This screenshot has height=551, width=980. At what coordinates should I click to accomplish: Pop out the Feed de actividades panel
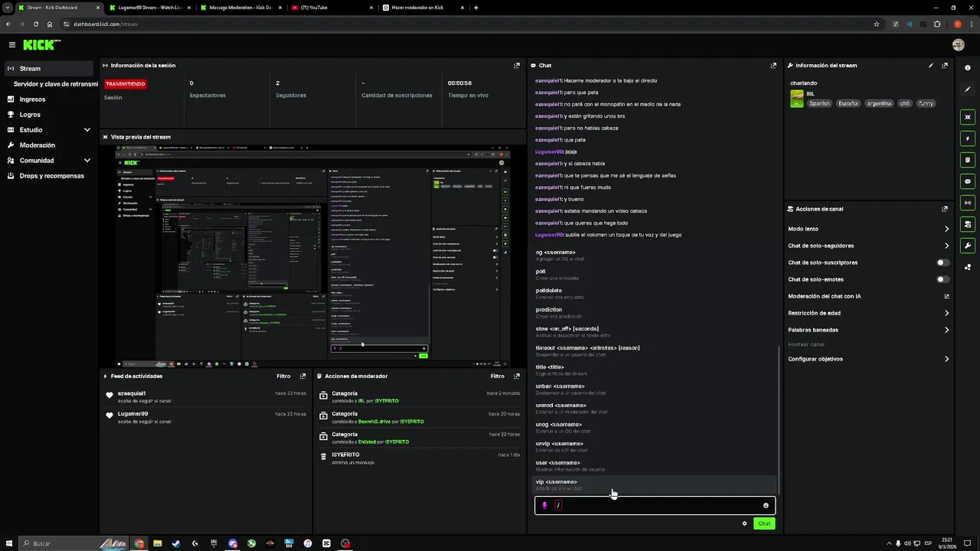[x=302, y=376]
